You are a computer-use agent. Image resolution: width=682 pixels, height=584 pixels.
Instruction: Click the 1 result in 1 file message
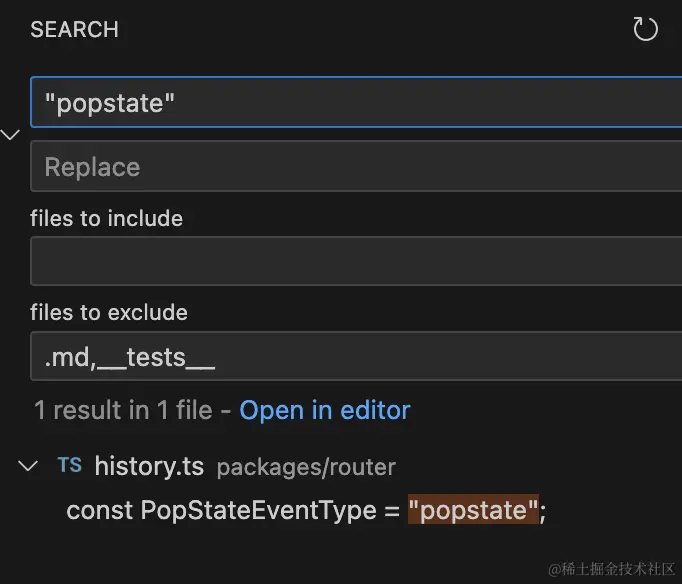124,410
